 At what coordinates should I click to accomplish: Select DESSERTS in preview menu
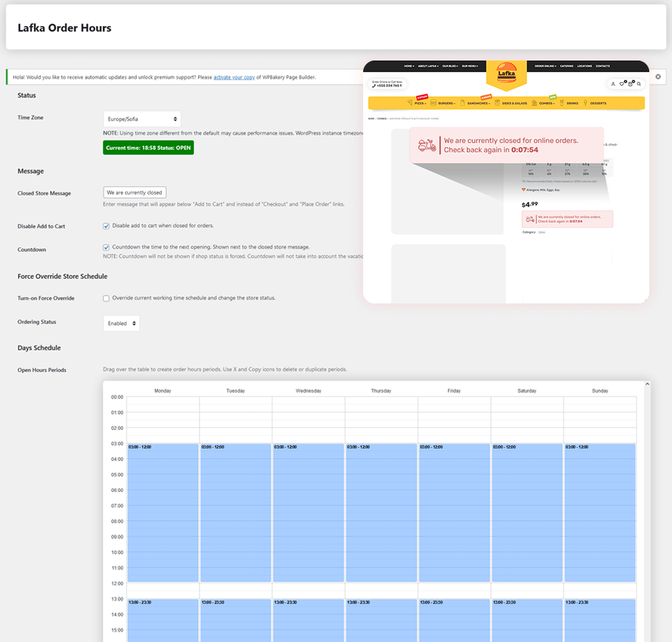598,103
